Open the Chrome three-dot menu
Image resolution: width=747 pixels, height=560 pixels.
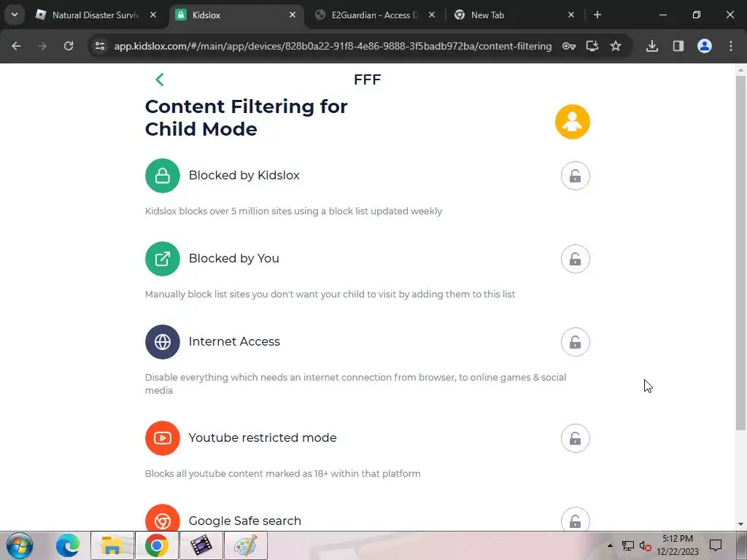click(x=731, y=46)
